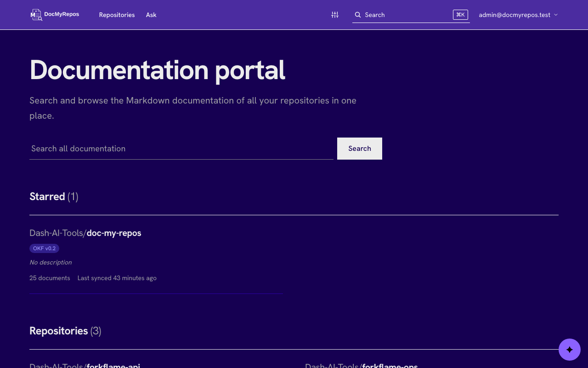588x368 pixels.
Task: Click the '25 documents' text
Action: (50, 278)
